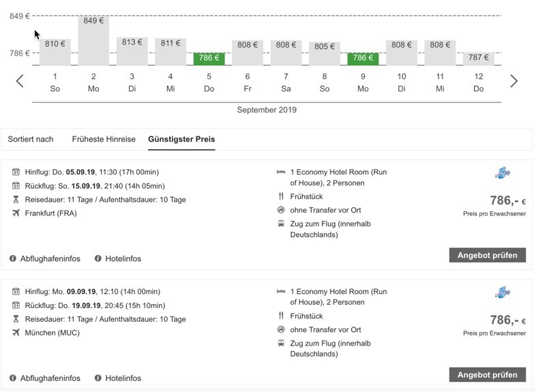Select the green 786 € bar for Monday 9
Viewport: 536px width, 392px height.
(363, 59)
